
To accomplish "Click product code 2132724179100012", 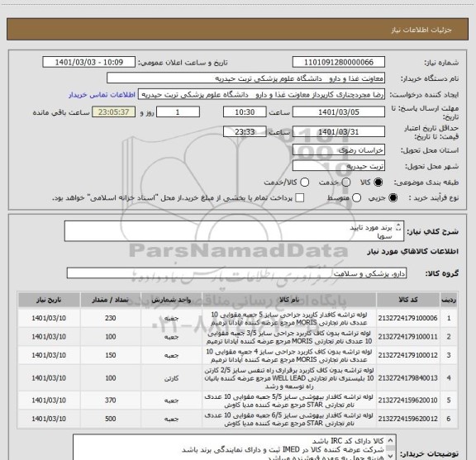I will tap(407, 355).
